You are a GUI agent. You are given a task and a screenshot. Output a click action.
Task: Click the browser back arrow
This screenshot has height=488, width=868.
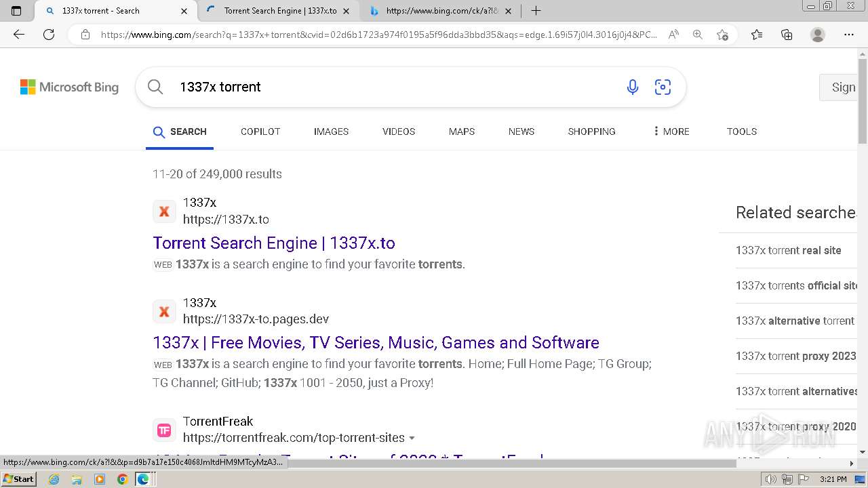pyautogui.click(x=19, y=35)
